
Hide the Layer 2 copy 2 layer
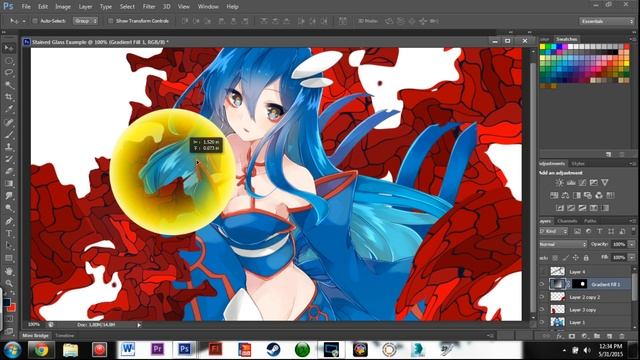click(x=542, y=297)
